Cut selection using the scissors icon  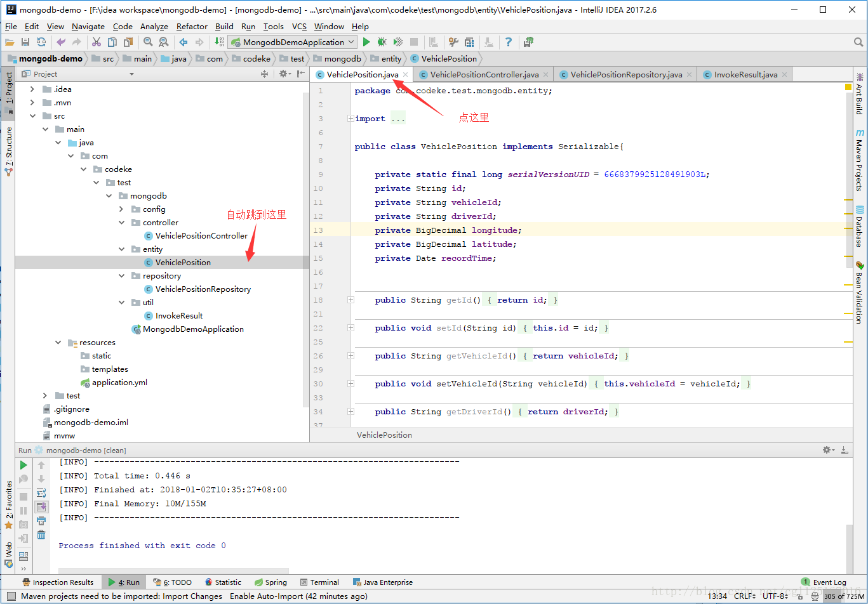tap(97, 41)
